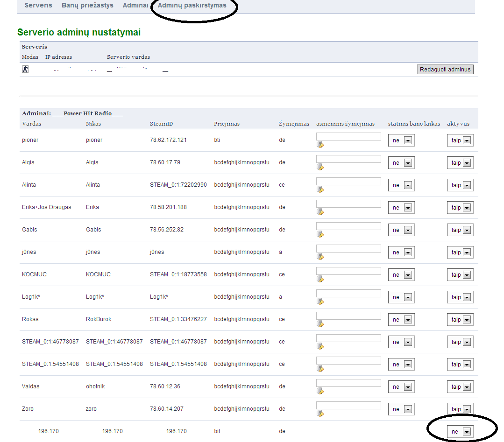Click the Redaguoti adminus button

(x=445, y=70)
